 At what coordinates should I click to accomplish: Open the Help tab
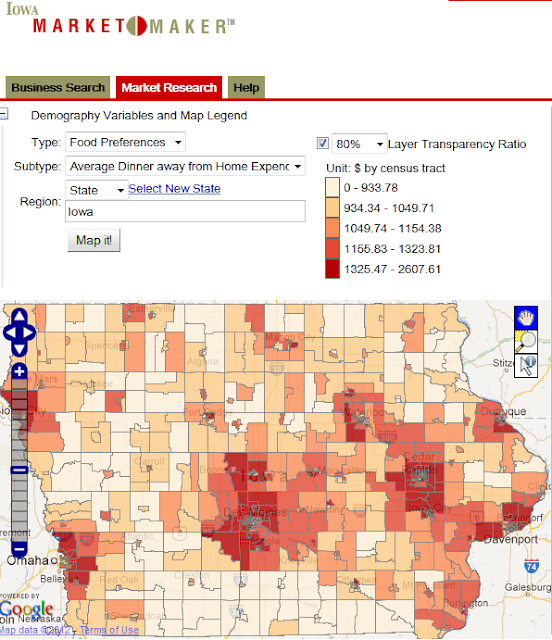[246, 87]
